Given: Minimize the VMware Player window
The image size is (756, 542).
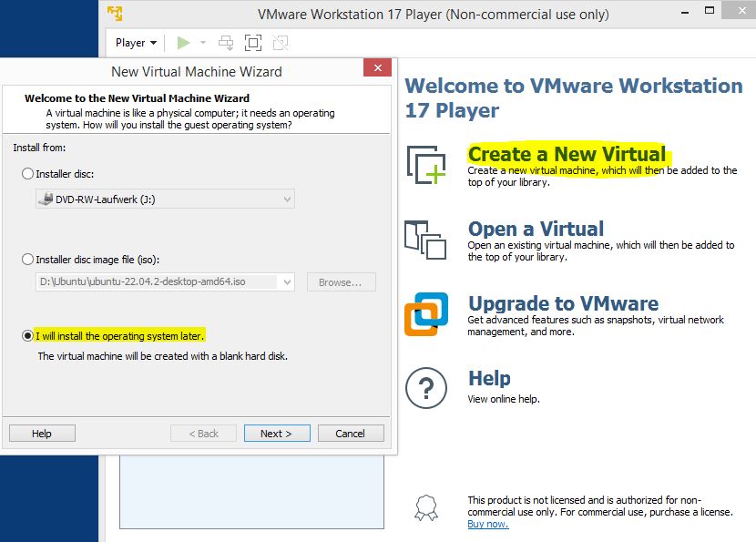Looking at the screenshot, I should click(685, 12).
